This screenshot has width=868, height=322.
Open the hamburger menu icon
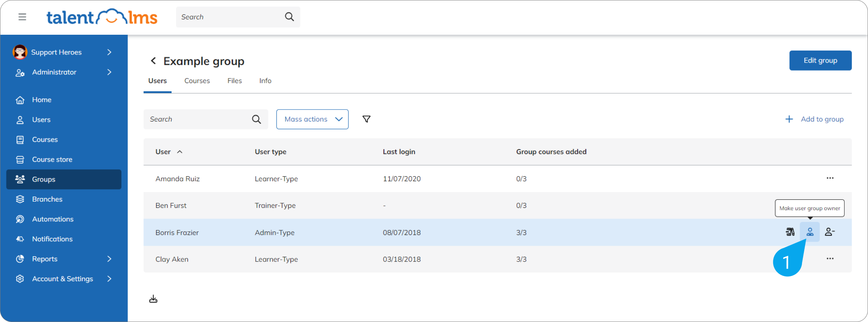click(x=22, y=17)
